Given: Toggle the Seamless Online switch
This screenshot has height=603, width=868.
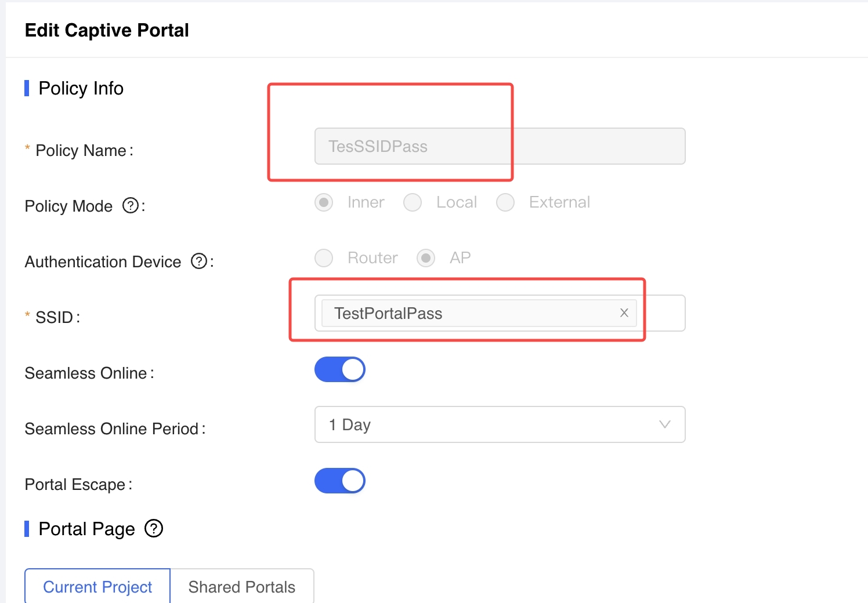Looking at the screenshot, I should click(x=340, y=370).
